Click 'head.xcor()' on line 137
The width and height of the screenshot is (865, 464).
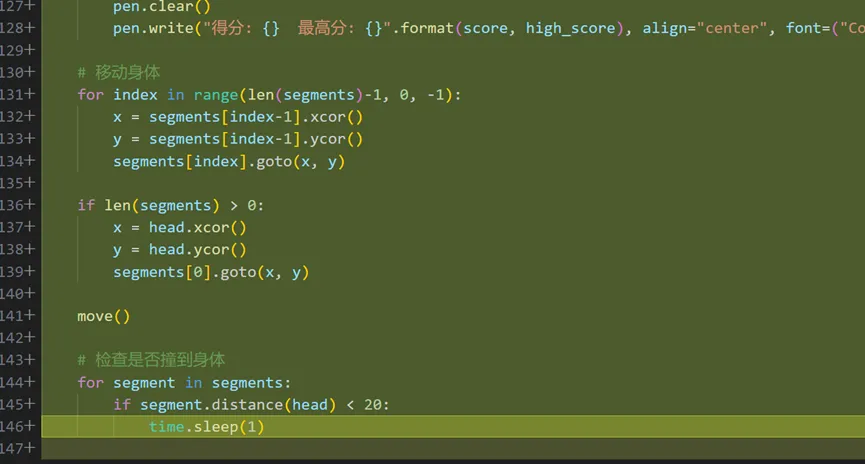pos(197,227)
